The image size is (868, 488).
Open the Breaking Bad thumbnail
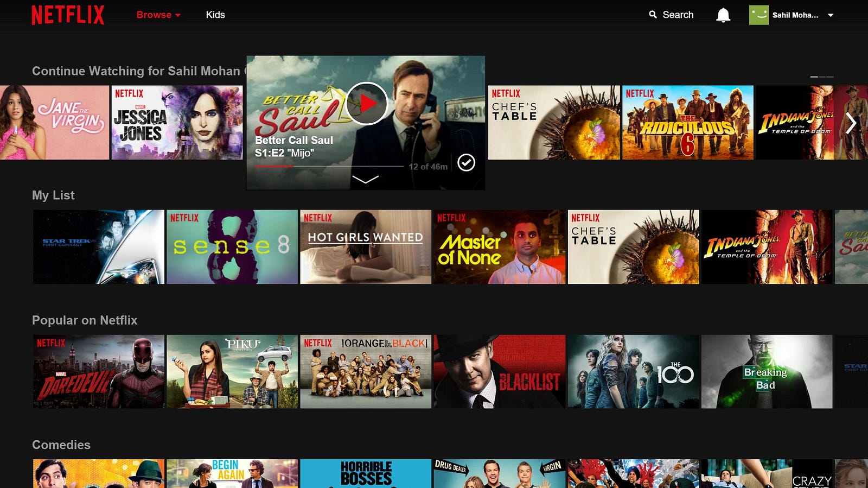tap(767, 372)
